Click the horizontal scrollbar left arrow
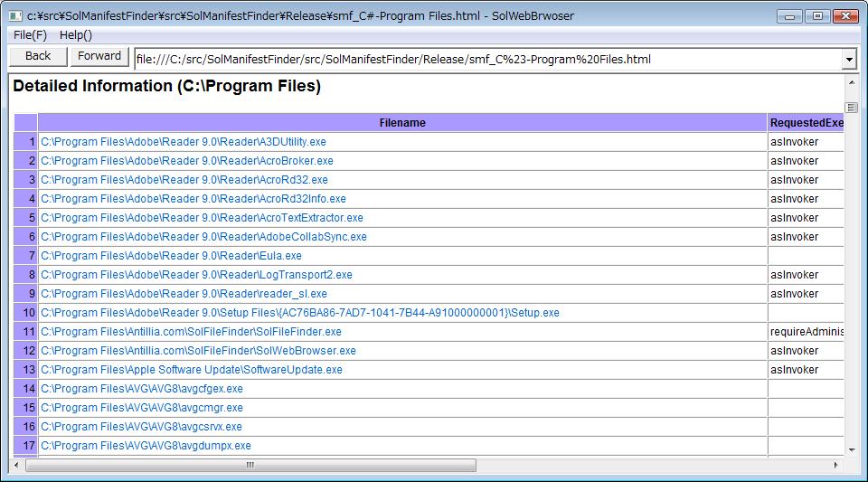Image resolution: width=868 pixels, height=482 pixels. click(16, 465)
